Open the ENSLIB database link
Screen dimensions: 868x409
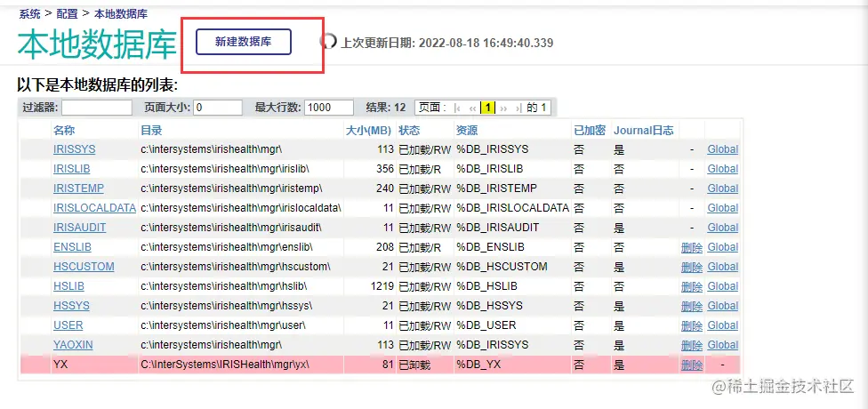[x=73, y=247]
